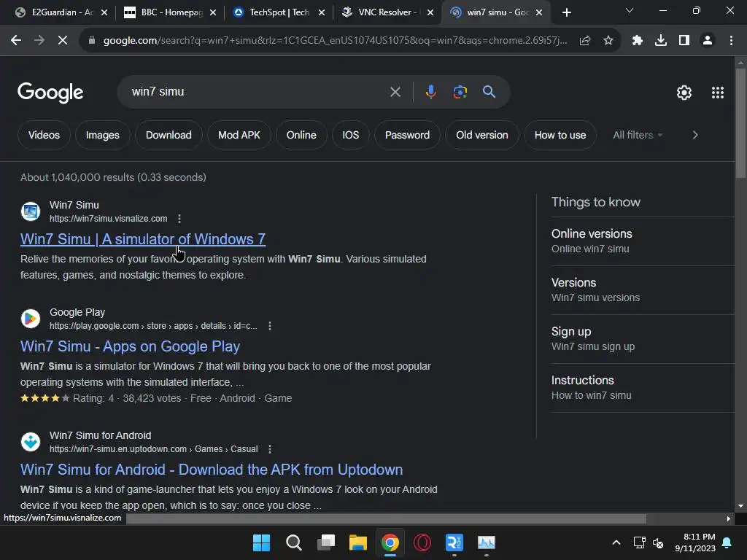The width and height of the screenshot is (747, 560).
Task: Select the Videos filter chip
Action: (44, 135)
